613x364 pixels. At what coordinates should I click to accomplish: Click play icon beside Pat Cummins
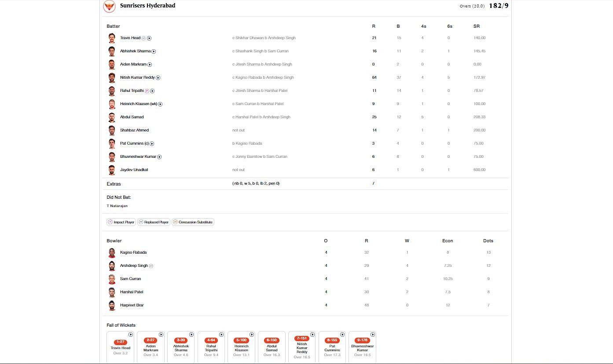(x=152, y=144)
